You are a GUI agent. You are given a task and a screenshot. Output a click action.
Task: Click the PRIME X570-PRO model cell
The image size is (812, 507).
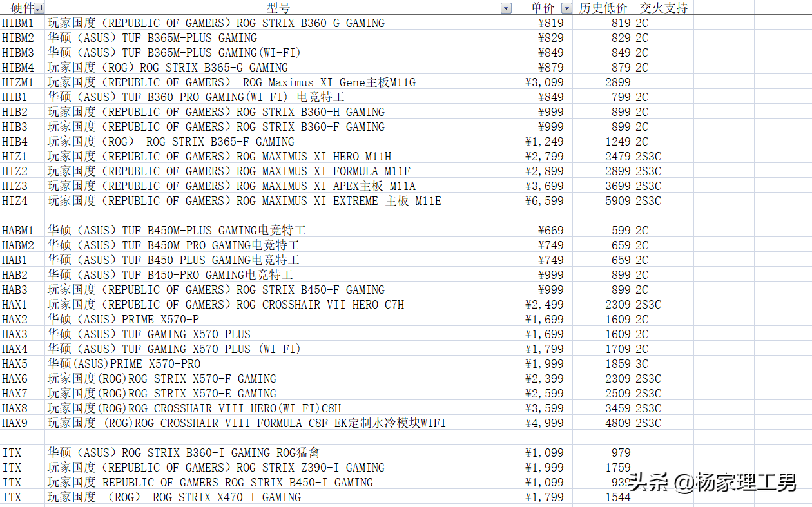[278, 364]
